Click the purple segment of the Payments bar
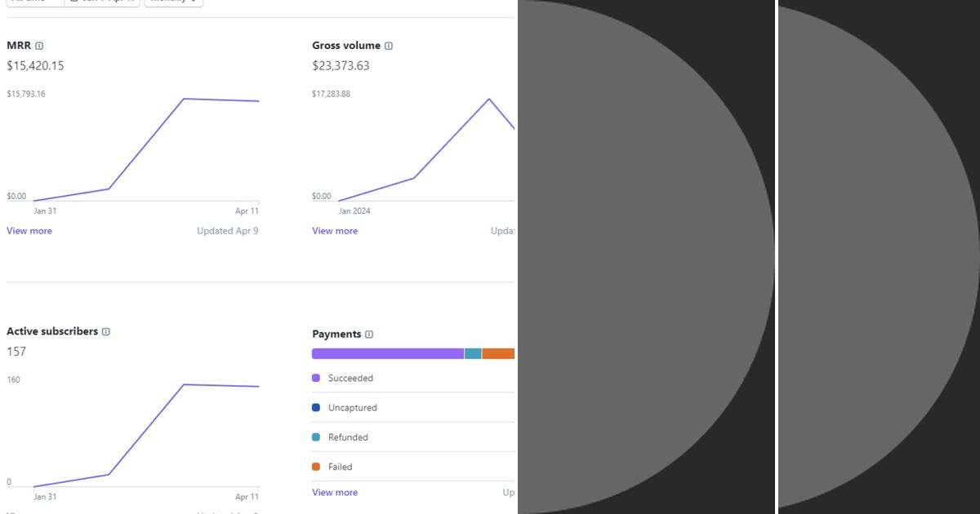Image resolution: width=980 pixels, height=514 pixels. (x=384, y=353)
